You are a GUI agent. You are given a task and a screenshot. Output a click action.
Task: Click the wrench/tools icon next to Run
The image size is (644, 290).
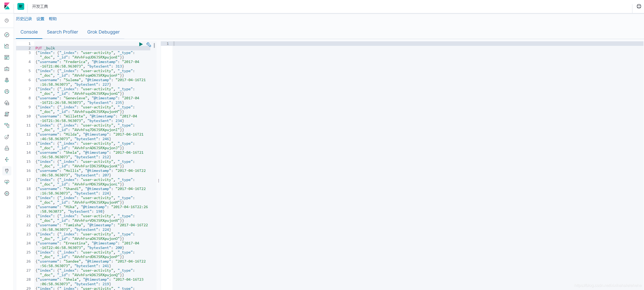click(149, 44)
